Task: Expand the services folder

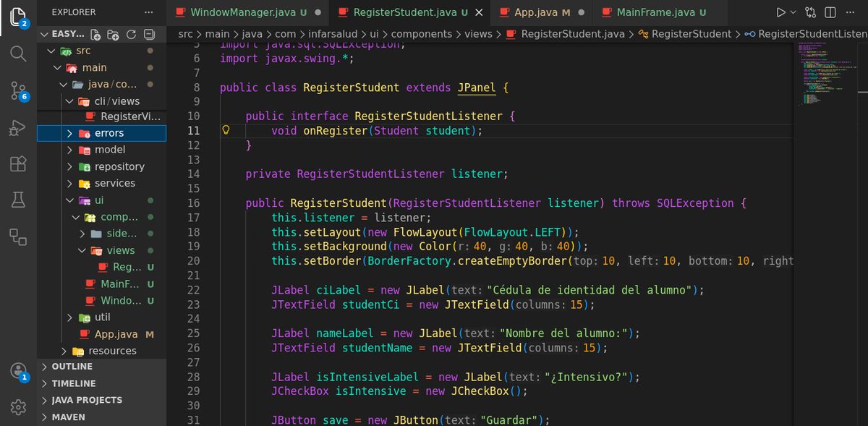Action: pyautogui.click(x=101, y=183)
